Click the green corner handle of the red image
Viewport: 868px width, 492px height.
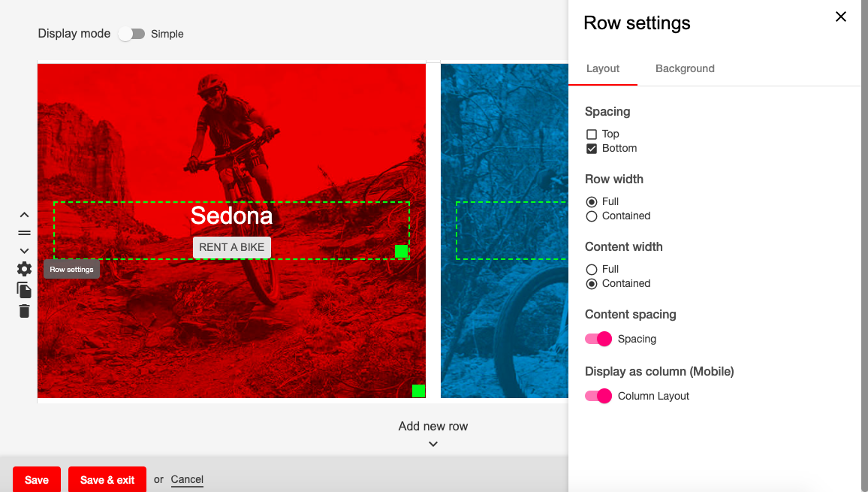[x=418, y=391]
